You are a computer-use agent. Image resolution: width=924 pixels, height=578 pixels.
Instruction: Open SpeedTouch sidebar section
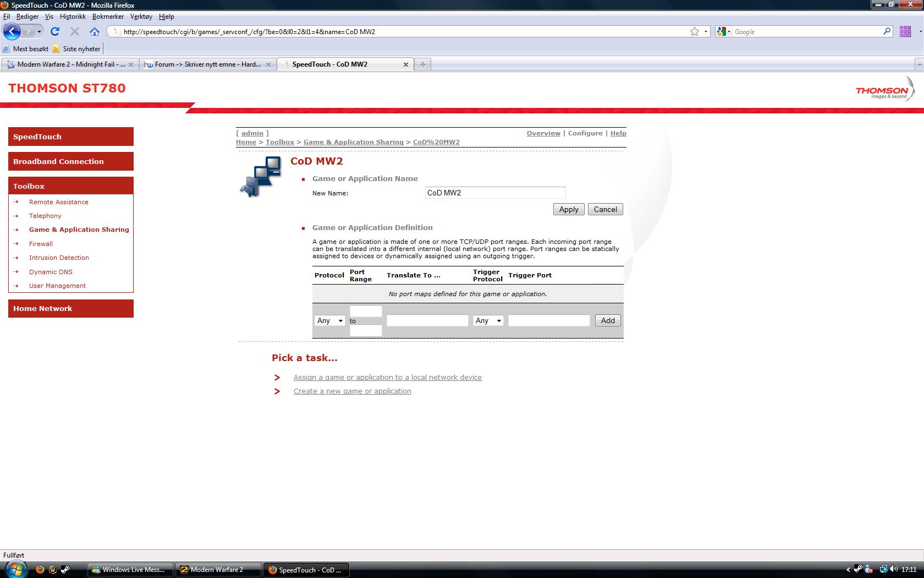point(71,137)
